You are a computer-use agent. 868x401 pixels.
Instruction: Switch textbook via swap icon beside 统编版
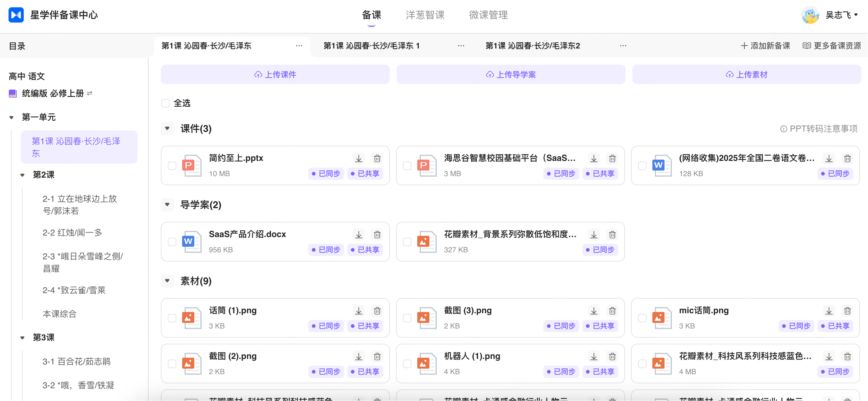(90, 93)
